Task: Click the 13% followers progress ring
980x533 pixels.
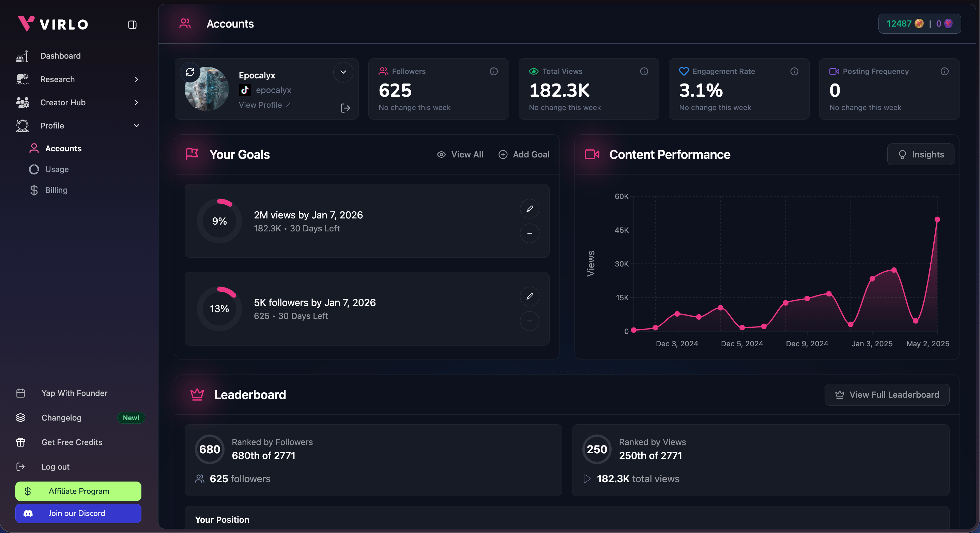Action: coord(219,308)
